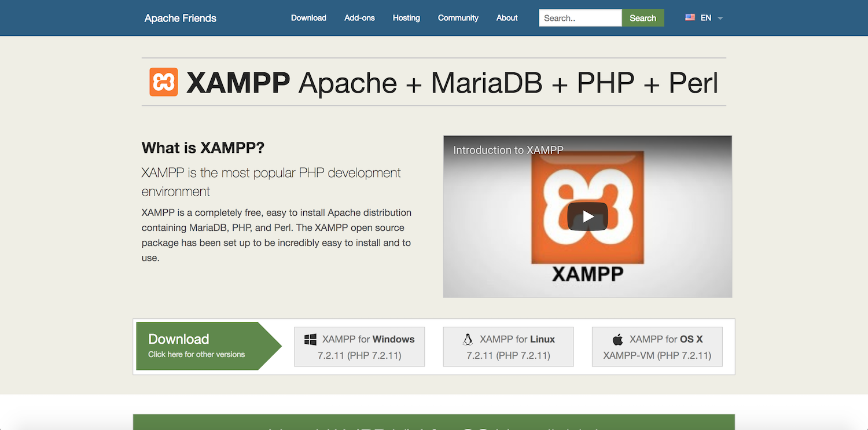868x430 pixels.
Task: Play the Introduction to XAMPP video
Action: 587,216
